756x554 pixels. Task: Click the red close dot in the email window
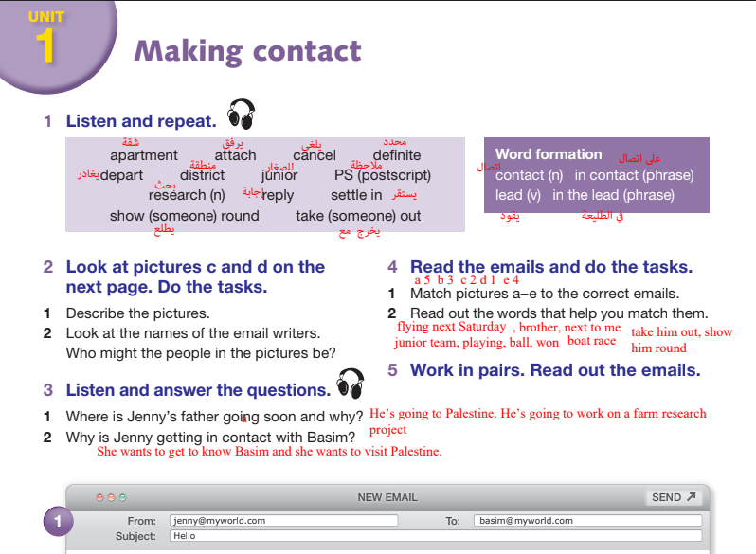[x=99, y=497]
